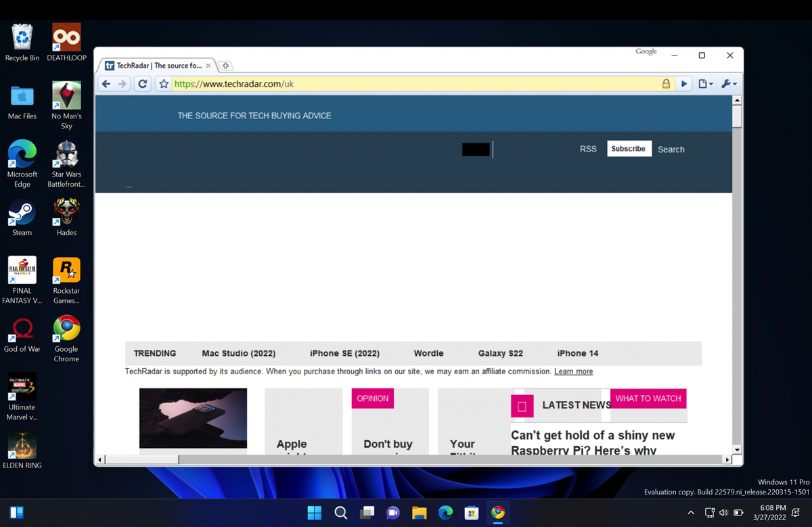Toggle the bookmark star for this page
Viewport: 812px width, 527px height.
pyautogui.click(x=163, y=83)
